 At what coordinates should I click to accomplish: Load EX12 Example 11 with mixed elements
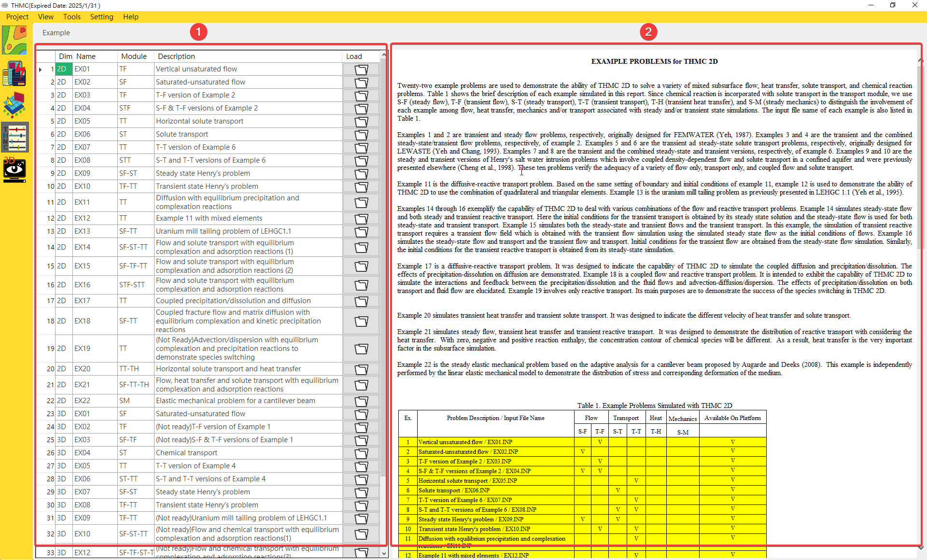click(x=361, y=218)
